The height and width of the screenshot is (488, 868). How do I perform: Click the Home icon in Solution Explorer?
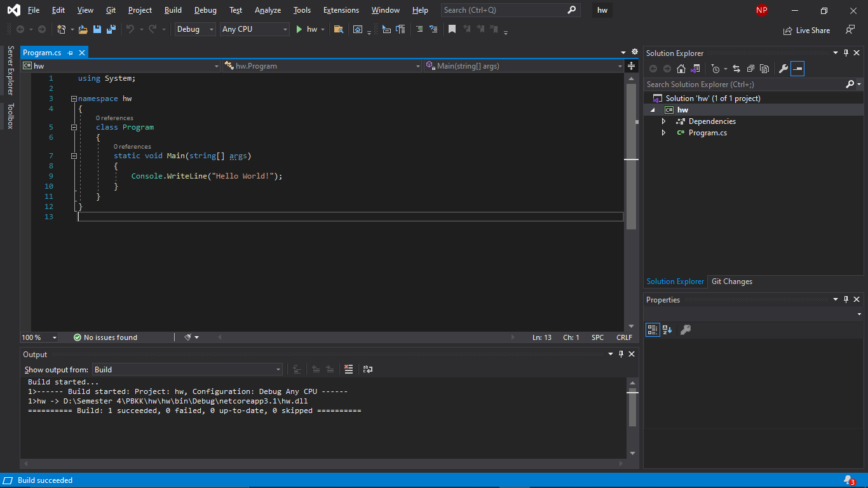click(681, 69)
